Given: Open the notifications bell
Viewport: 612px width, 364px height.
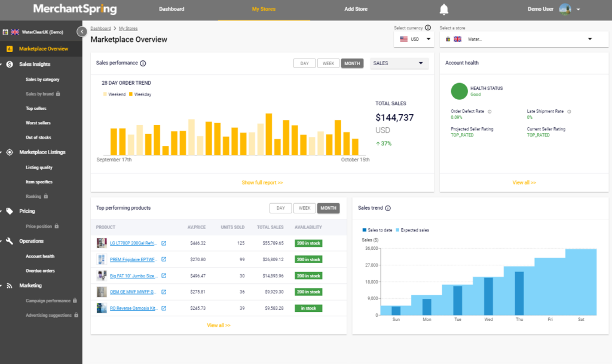Looking at the screenshot, I should [444, 9].
